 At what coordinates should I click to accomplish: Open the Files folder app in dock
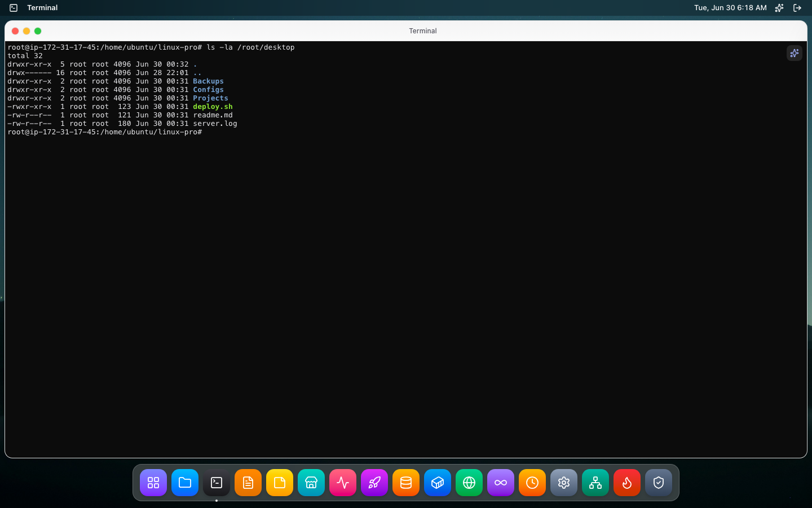click(185, 483)
